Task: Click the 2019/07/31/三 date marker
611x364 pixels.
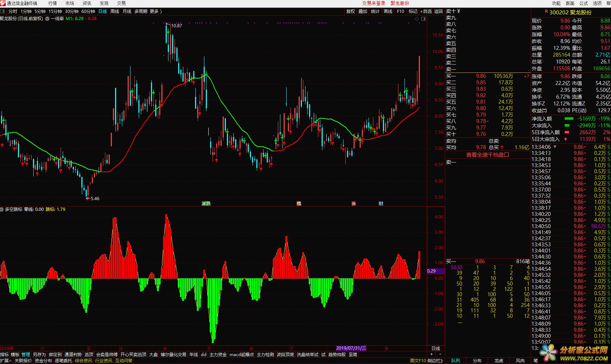Action: 351,348
